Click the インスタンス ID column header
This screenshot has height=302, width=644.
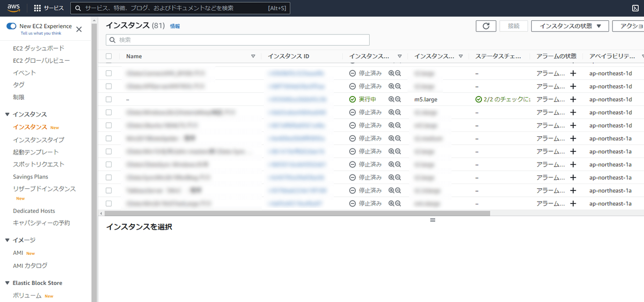pos(289,56)
